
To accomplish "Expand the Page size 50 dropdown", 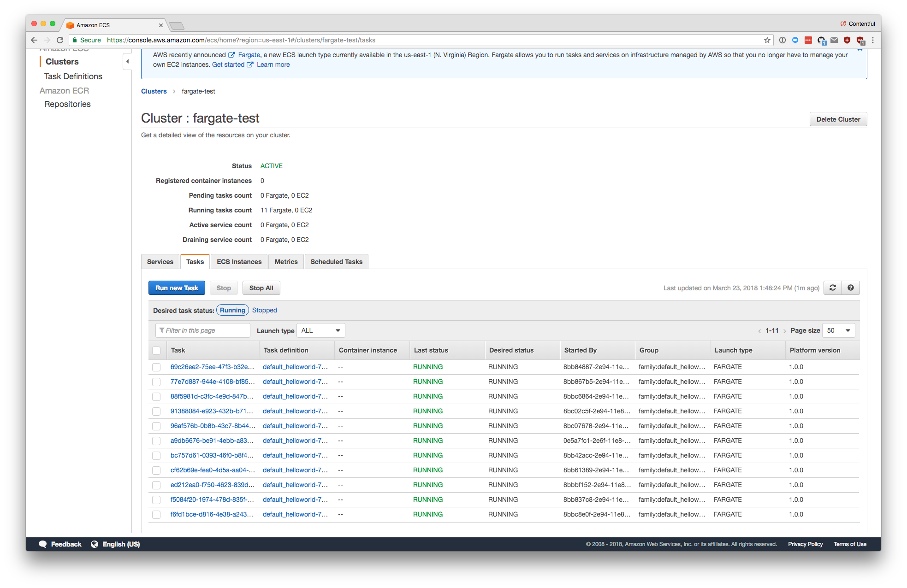I will point(839,330).
